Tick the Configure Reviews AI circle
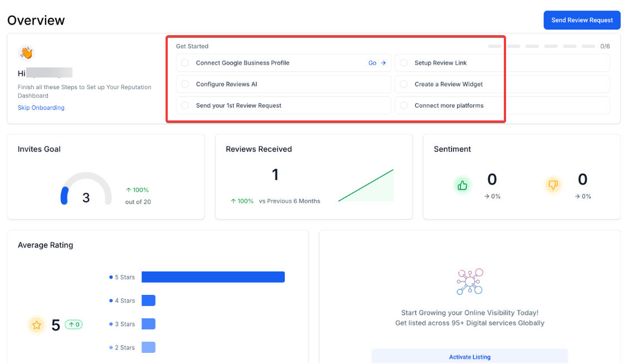This screenshot has height=364, width=627. tap(184, 84)
